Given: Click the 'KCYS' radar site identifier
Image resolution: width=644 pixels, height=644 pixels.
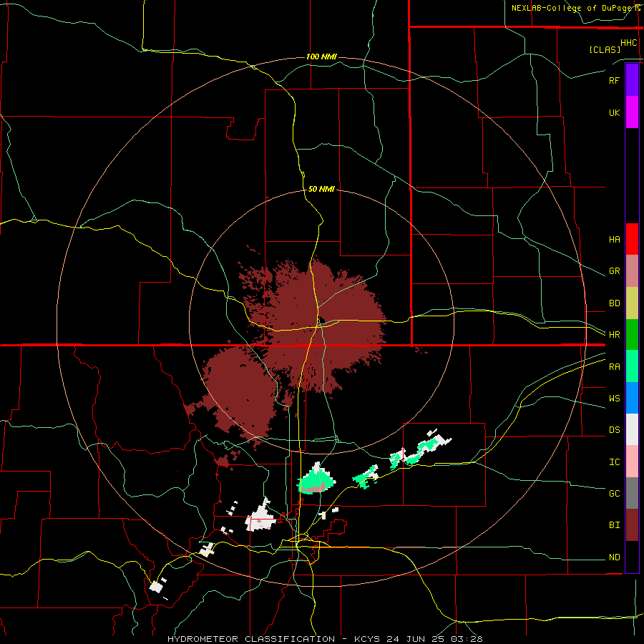Looking at the screenshot, I should [x=368, y=639].
